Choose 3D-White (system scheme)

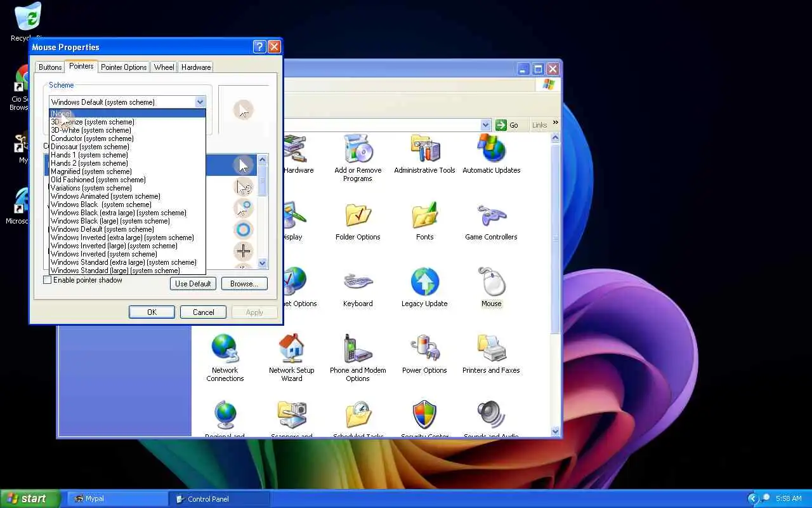click(x=128, y=130)
